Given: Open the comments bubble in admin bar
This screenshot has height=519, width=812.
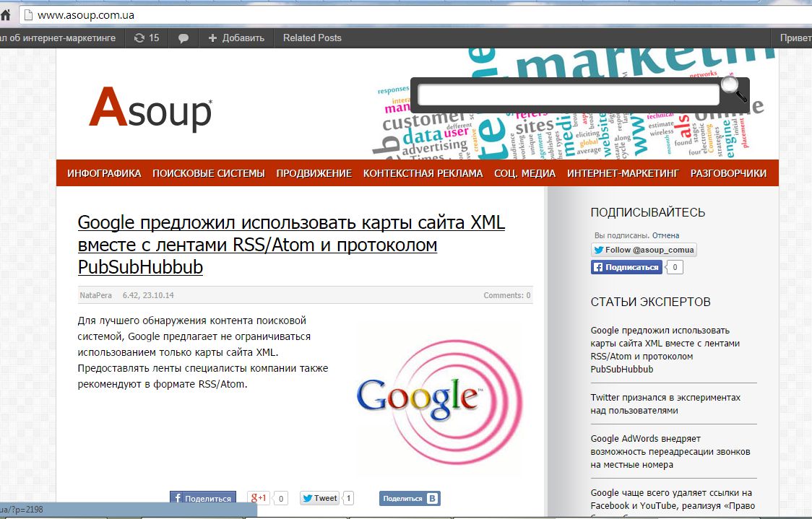Looking at the screenshot, I should click(183, 38).
